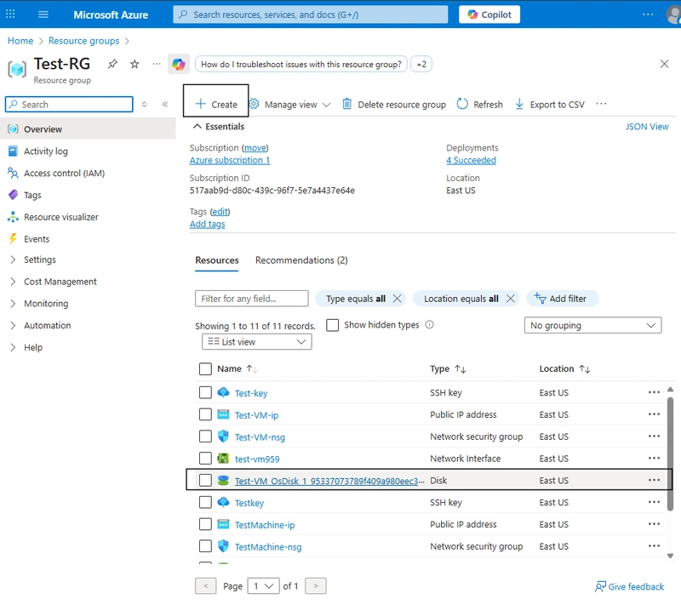Open more options for Test-VM-ip row
Screen dimensions: 681x616
coord(654,414)
